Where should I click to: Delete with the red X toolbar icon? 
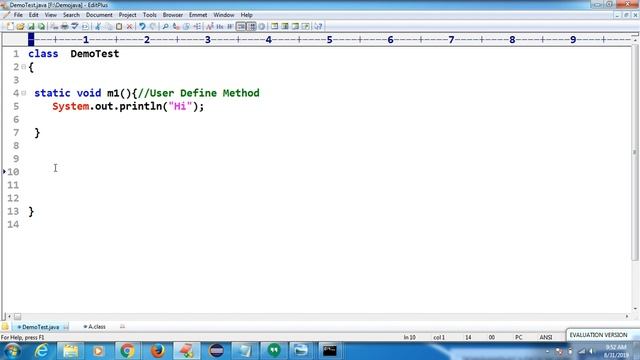[129, 27]
